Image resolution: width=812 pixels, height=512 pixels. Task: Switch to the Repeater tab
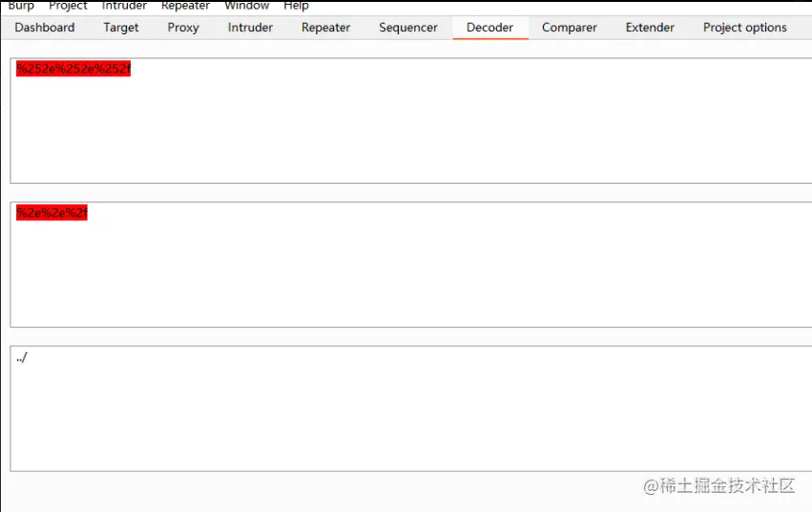pyautogui.click(x=325, y=28)
